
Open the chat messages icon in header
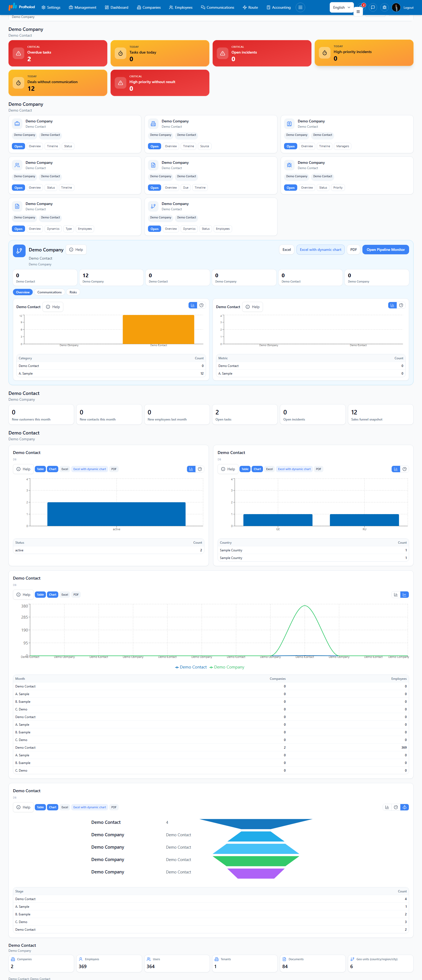point(373,7)
